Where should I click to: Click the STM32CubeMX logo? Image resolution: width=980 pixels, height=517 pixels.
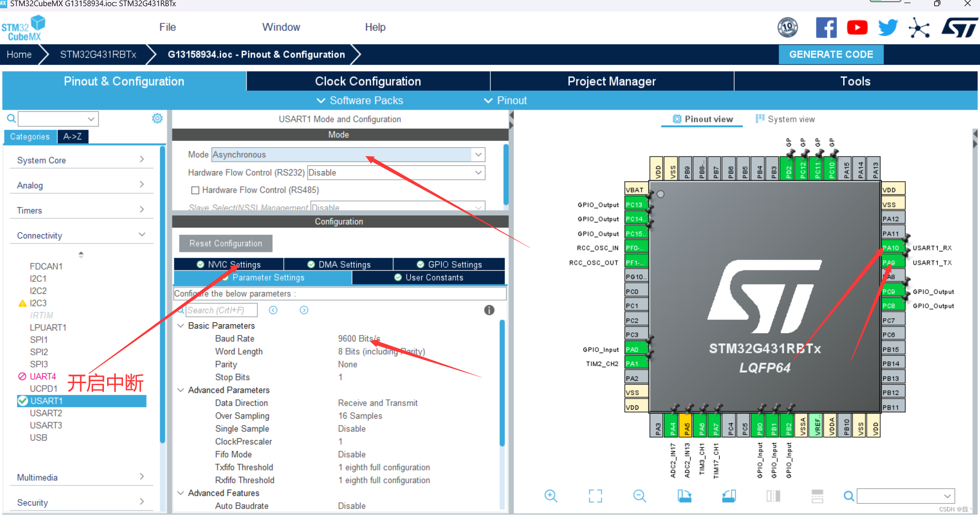coord(24,28)
